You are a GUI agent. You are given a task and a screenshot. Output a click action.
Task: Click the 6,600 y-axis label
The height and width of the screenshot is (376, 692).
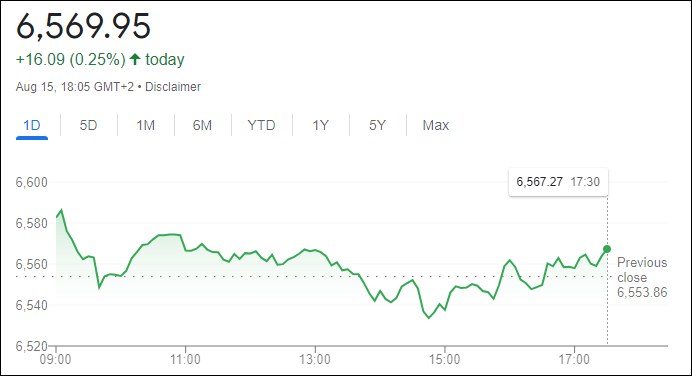pos(32,182)
